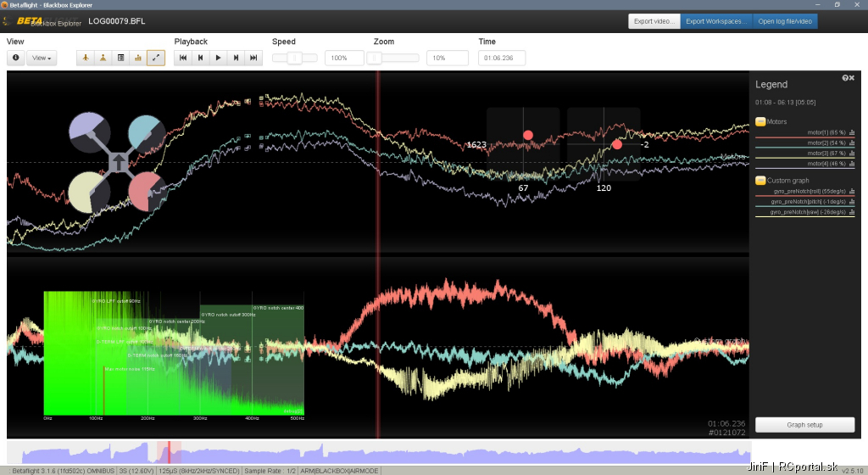Image resolution: width=868 pixels, height=475 pixels.
Task: Select the gyro_preNotch[yaw] legend entry
Action: tap(805, 212)
